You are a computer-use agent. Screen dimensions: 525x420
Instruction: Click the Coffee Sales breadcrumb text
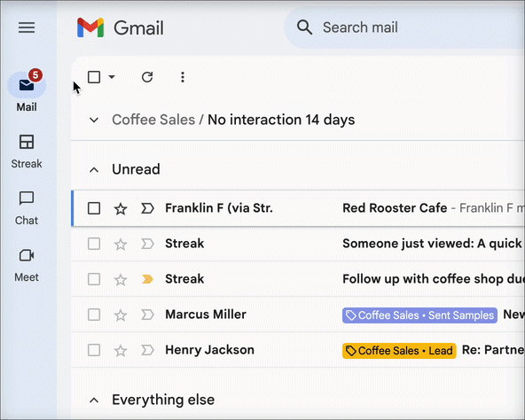[153, 120]
